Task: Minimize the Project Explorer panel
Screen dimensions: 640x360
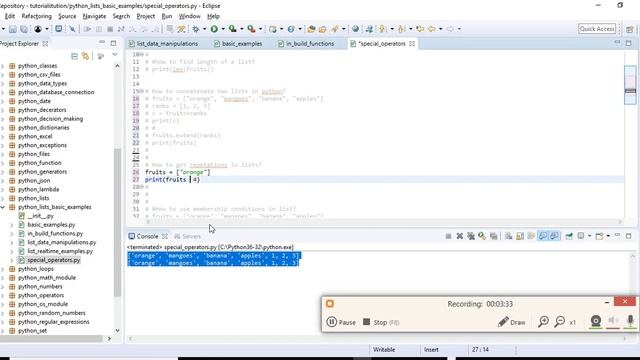Action: click(x=102, y=42)
